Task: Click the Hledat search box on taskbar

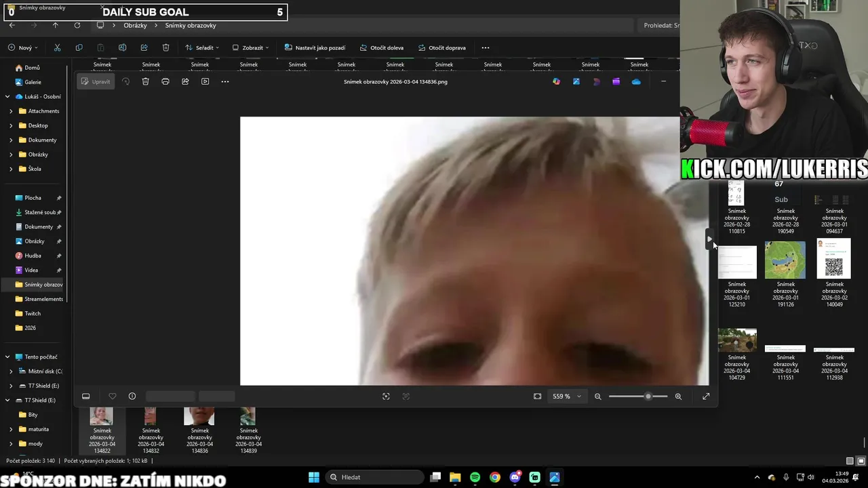Action: point(373,477)
